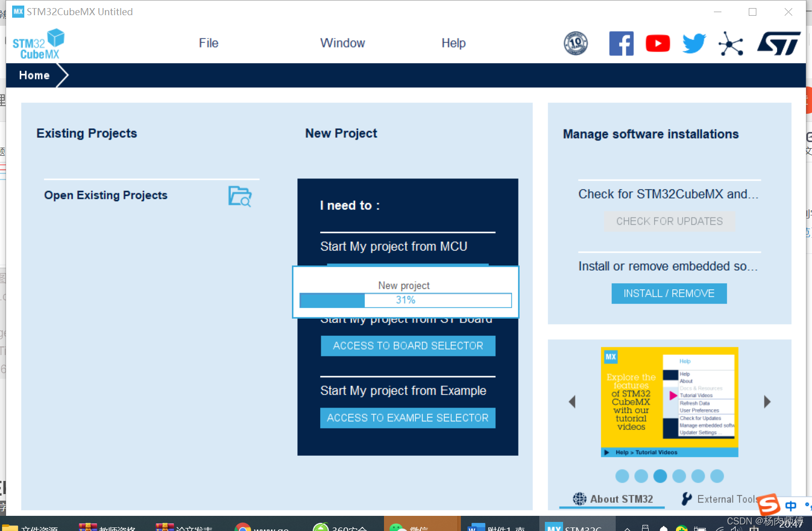Click Start My project from MCU text
812x531 pixels.
[394, 246]
